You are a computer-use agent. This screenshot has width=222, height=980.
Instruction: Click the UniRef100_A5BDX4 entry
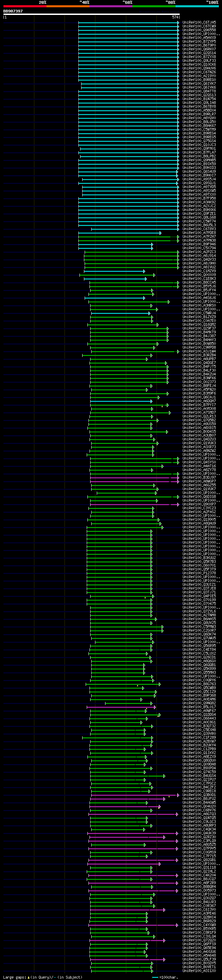pyautogui.click(x=199, y=110)
